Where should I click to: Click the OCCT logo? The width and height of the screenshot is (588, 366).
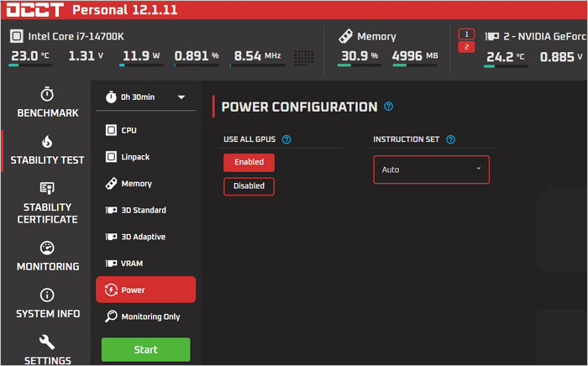pyautogui.click(x=35, y=10)
